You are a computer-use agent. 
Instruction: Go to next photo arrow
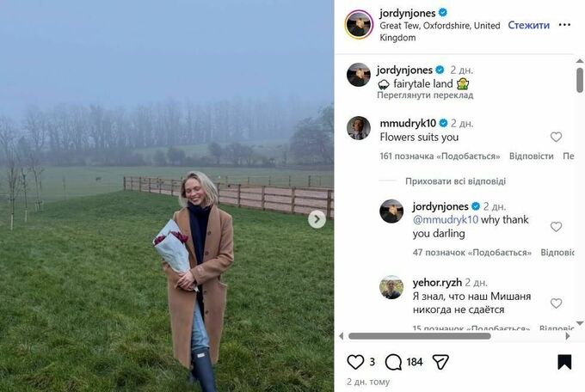(x=317, y=219)
